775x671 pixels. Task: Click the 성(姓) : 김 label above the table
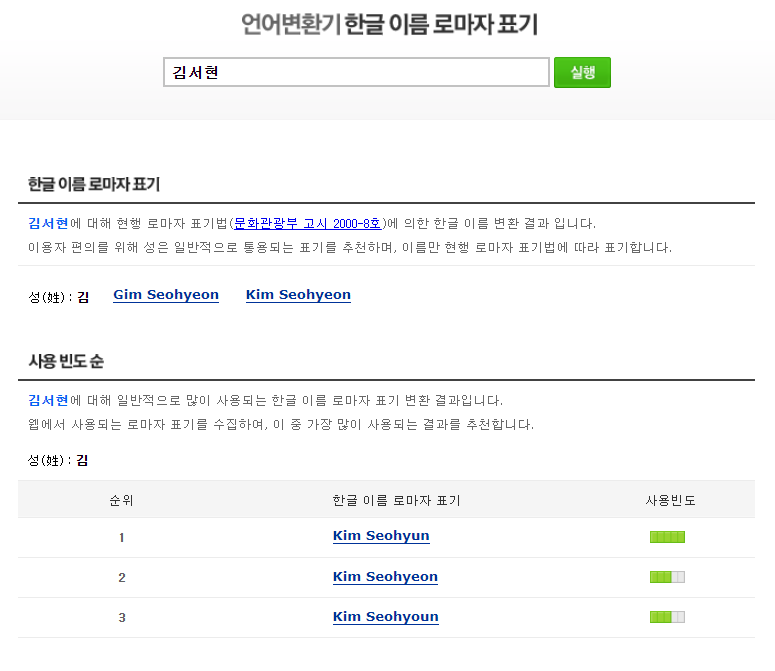pos(58,461)
